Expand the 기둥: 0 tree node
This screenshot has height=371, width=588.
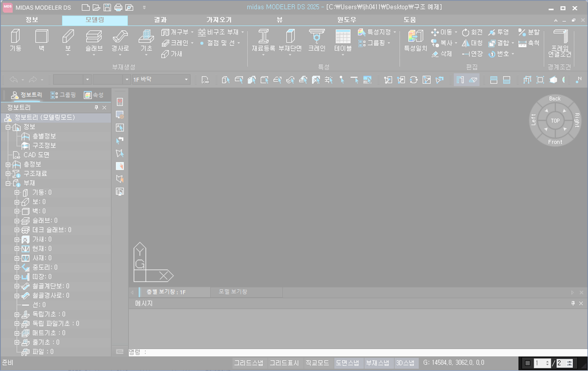[x=17, y=193]
